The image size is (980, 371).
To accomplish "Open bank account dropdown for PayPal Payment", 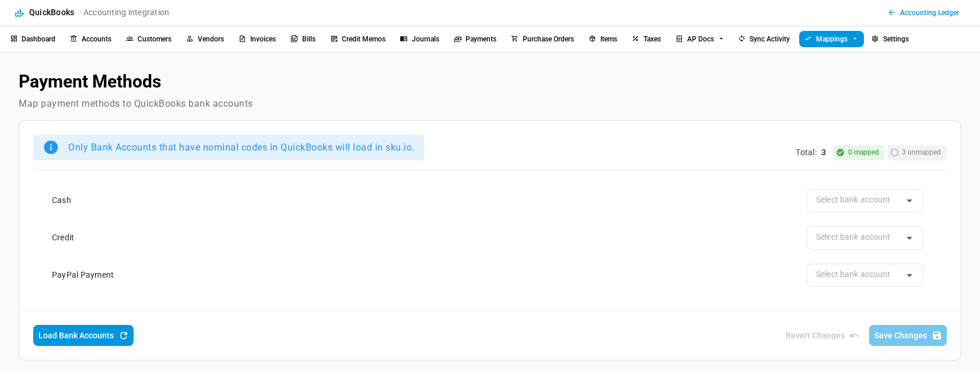I will [864, 275].
